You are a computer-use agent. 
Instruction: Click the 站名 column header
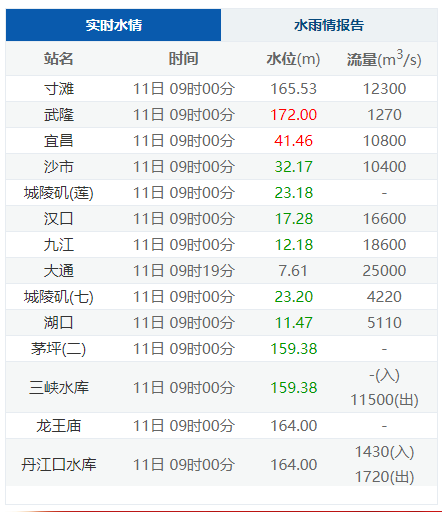pyautogui.click(x=58, y=59)
